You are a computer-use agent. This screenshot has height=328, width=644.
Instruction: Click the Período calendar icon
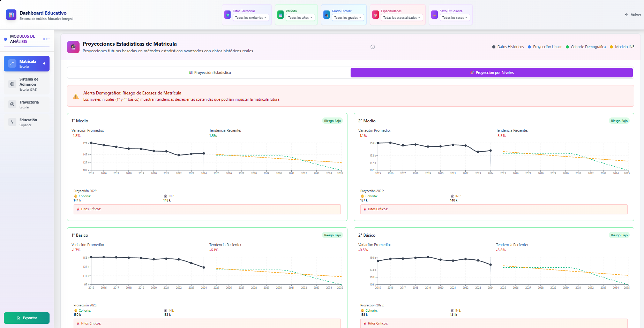point(280,15)
